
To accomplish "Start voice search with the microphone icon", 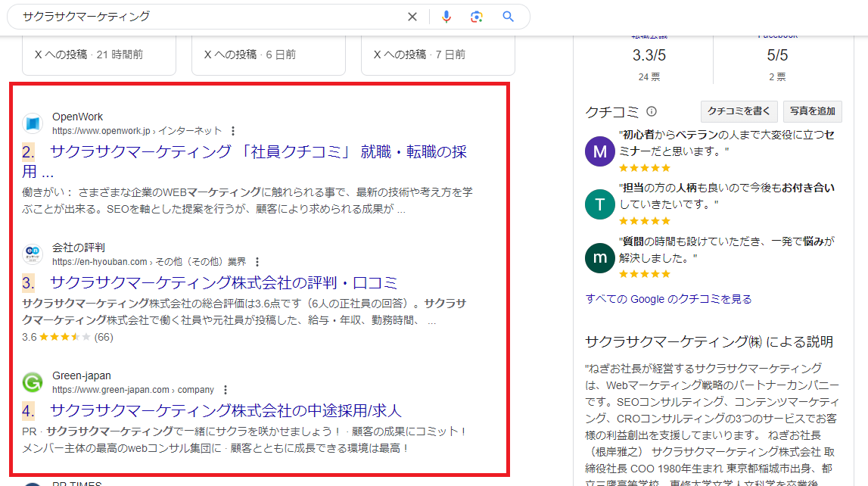I will coord(446,17).
